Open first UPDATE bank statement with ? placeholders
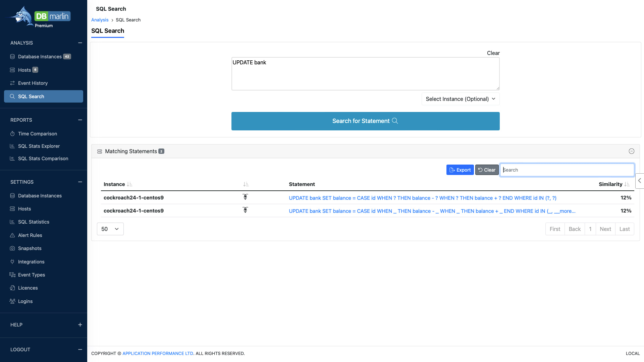The image size is (644, 362). pos(423,198)
